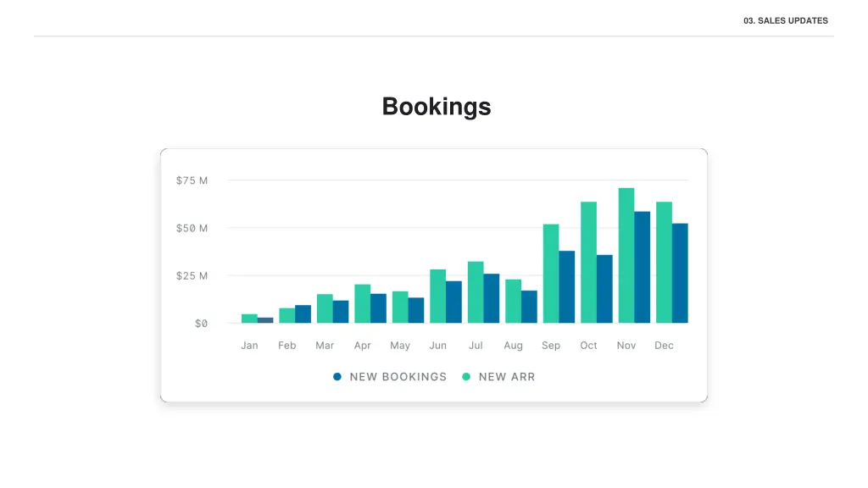Select the green New ARR bar for April

362,303
